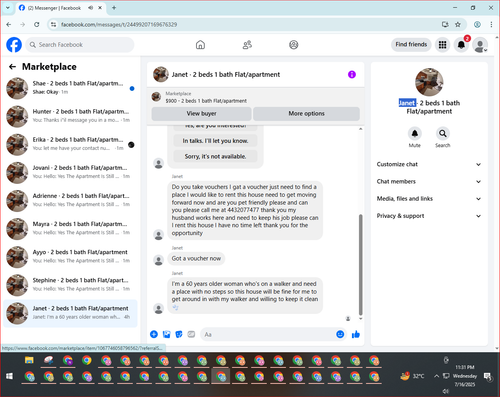Screen dimensions: 500x397
Task: Expand the Privacy & support section
Action: (429, 216)
